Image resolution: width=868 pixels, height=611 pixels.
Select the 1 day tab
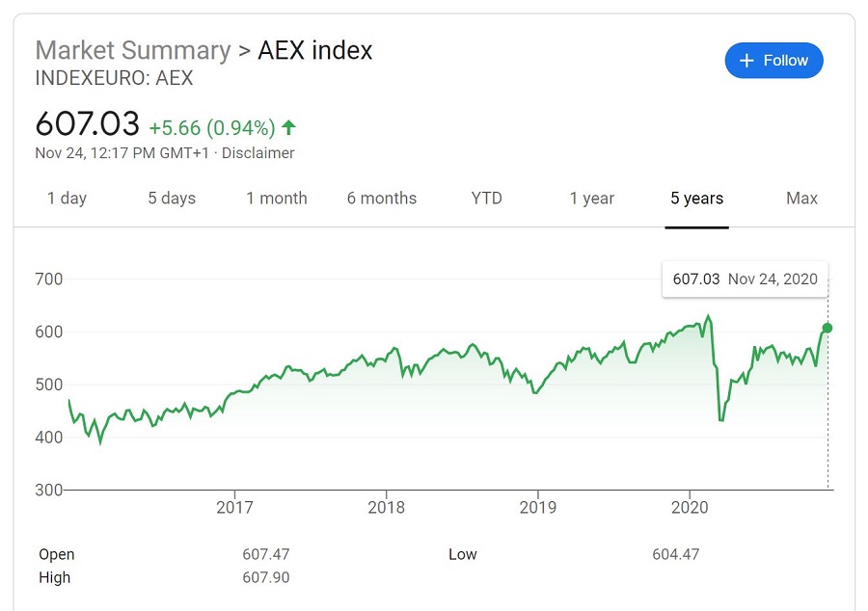pyautogui.click(x=67, y=198)
